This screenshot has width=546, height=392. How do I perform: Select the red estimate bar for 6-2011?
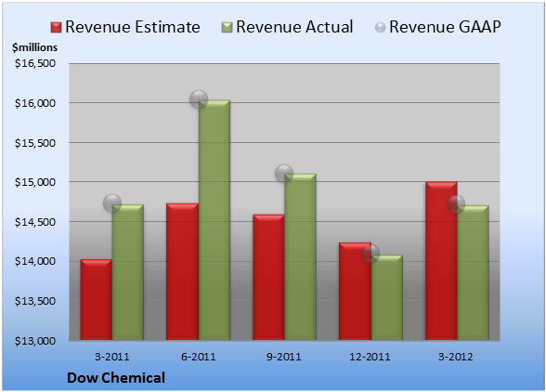(182, 271)
